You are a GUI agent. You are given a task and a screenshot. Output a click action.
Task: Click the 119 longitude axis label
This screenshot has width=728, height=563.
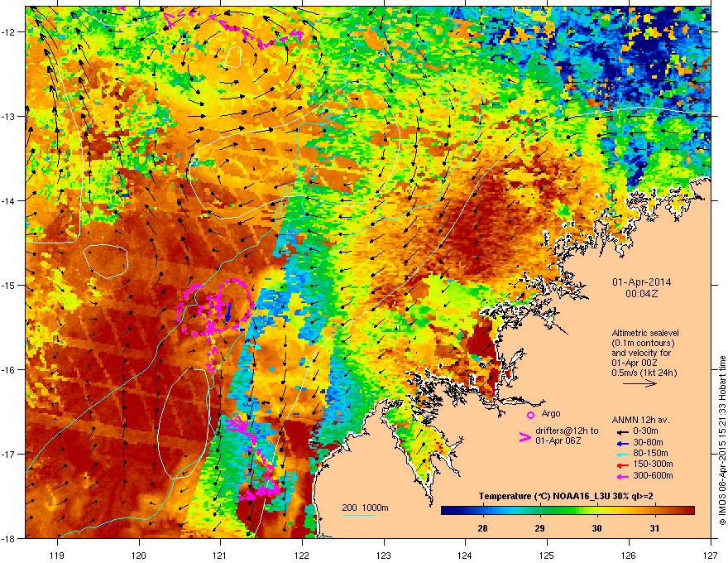click(x=57, y=555)
